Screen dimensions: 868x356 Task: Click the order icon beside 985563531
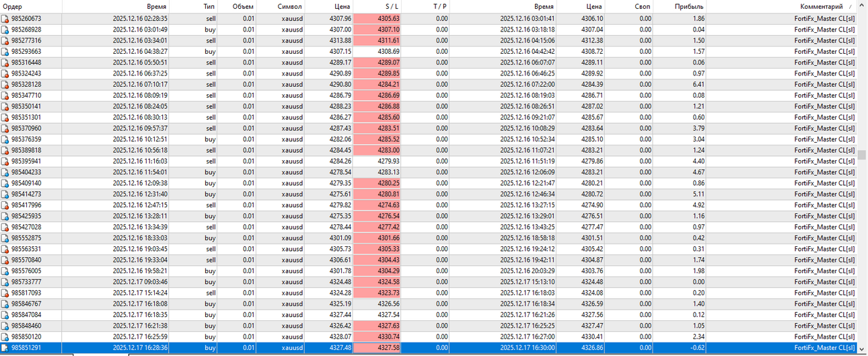point(5,249)
